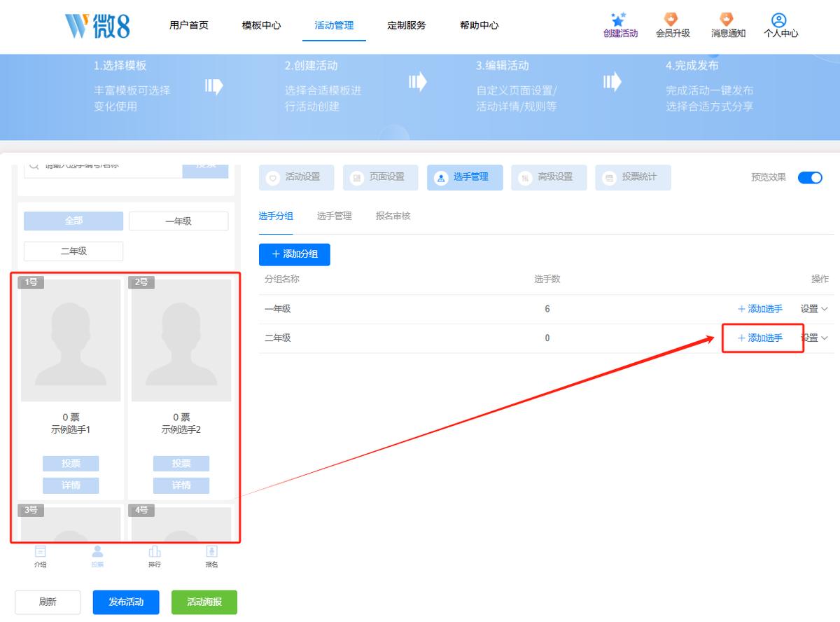Click 添加选手 for 一年级 group

tap(760, 309)
